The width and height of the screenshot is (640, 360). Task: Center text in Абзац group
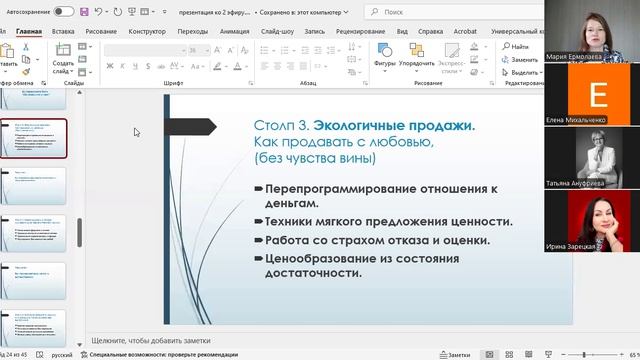(x=278, y=66)
